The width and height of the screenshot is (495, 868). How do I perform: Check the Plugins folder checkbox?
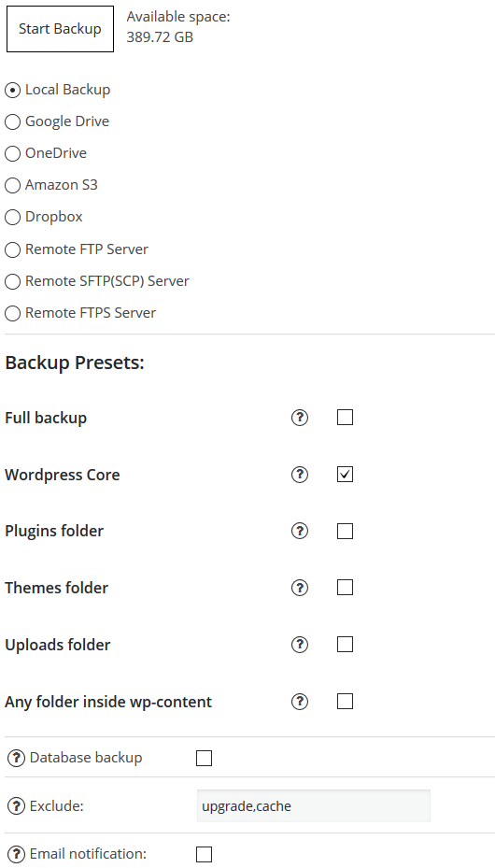click(x=346, y=531)
